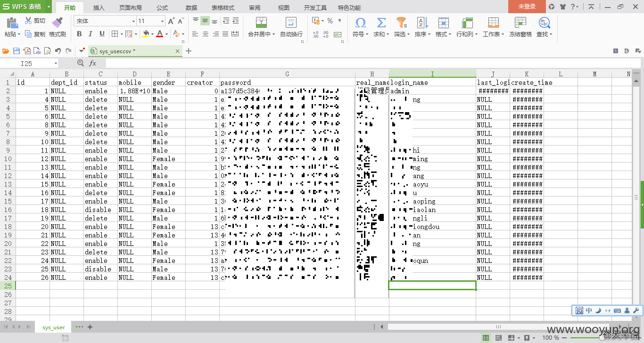The height and width of the screenshot is (343, 644).
Task: Click Freeze Panes 冻结窗格
Action: pos(520,27)
